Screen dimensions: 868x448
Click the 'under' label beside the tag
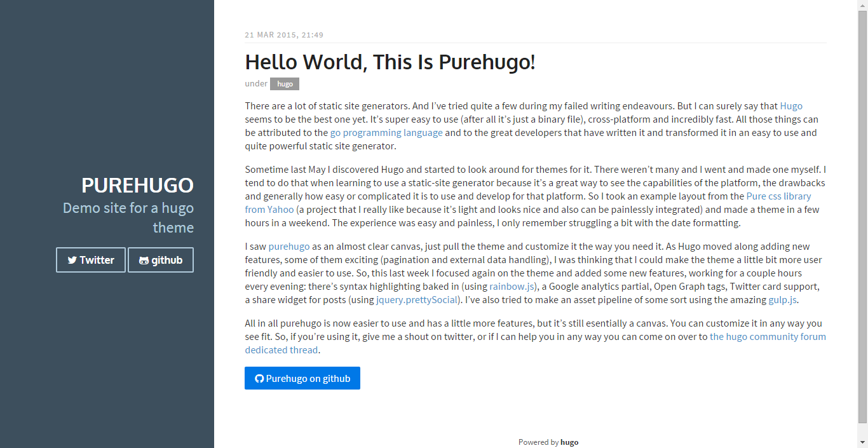pos(256,84)
